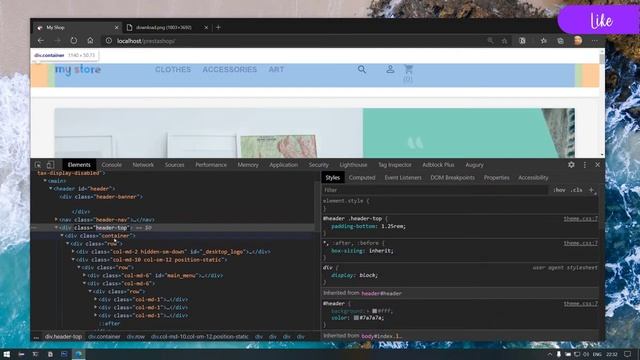Select div.row in the breadcrumb bar
Screen dimensions: 640x360
(x=136, y=337)
